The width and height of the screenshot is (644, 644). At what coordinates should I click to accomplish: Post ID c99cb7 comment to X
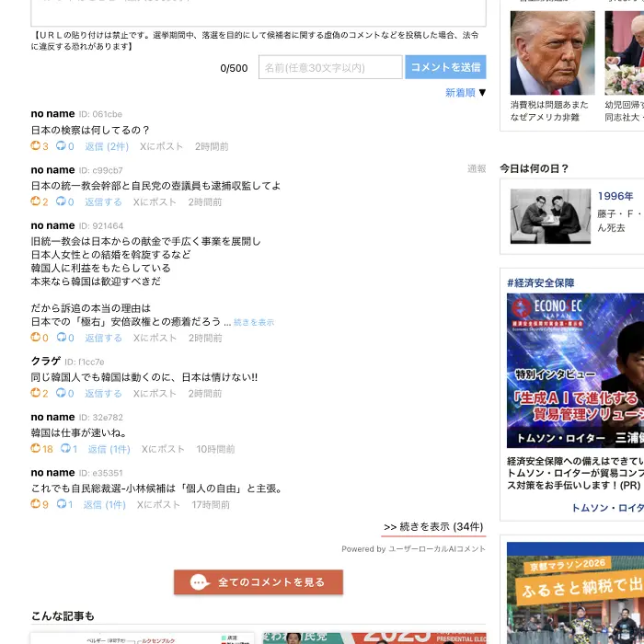(x=155, y=202)
